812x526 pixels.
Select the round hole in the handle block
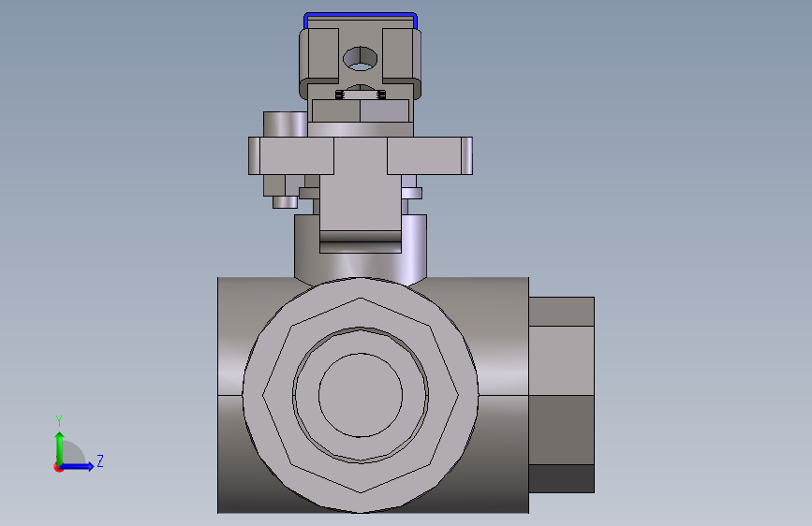point(360,59)
